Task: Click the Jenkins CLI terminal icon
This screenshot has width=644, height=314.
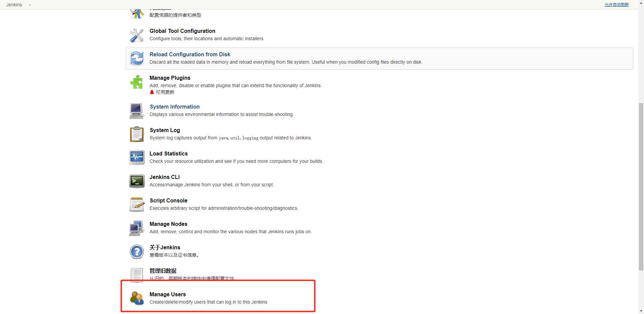Action: 137,181
